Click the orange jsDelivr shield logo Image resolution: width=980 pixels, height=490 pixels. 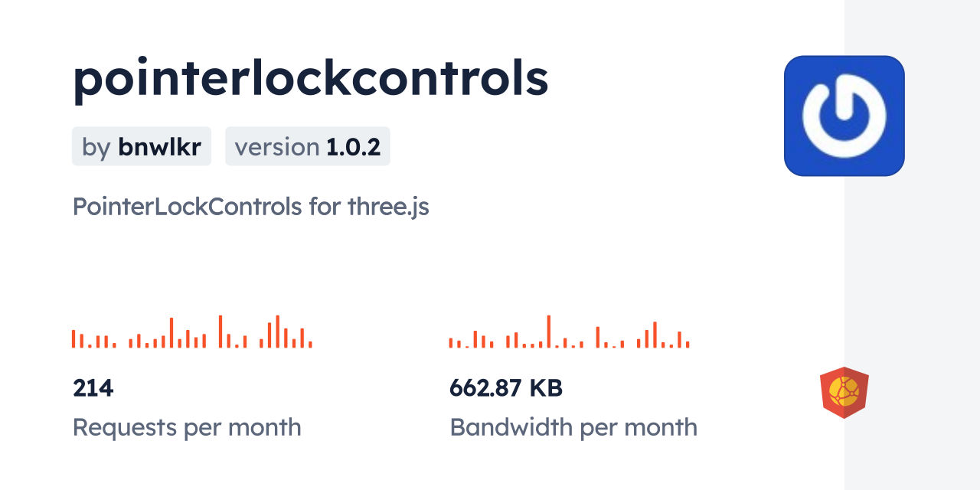point(844,393)
